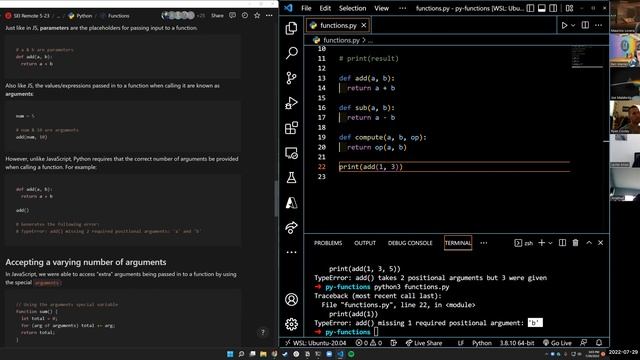Open the Customize Layout control
This screenshot has width=640, height=360.
pyautogui.click(x=569, y=8)
